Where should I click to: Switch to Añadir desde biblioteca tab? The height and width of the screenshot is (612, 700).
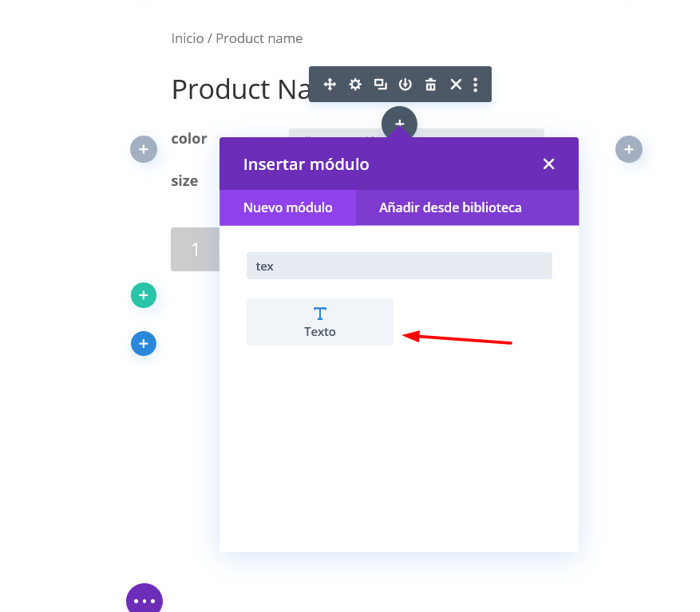pos(450,207)
